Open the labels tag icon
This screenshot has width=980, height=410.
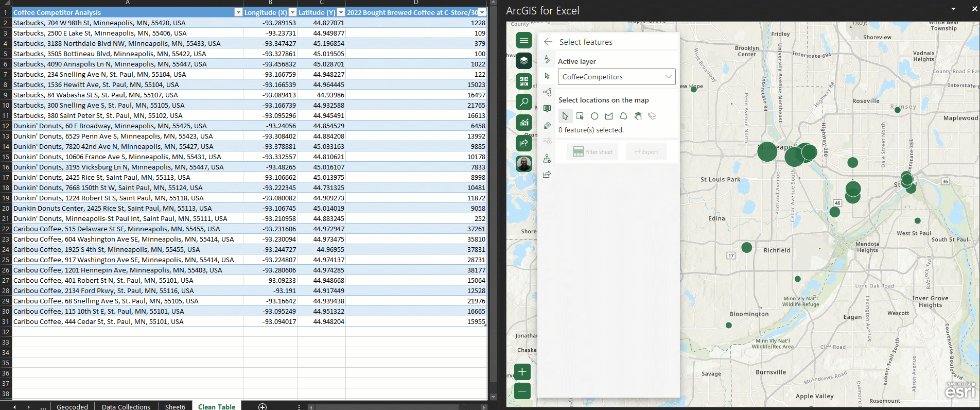tap(547, 125)
